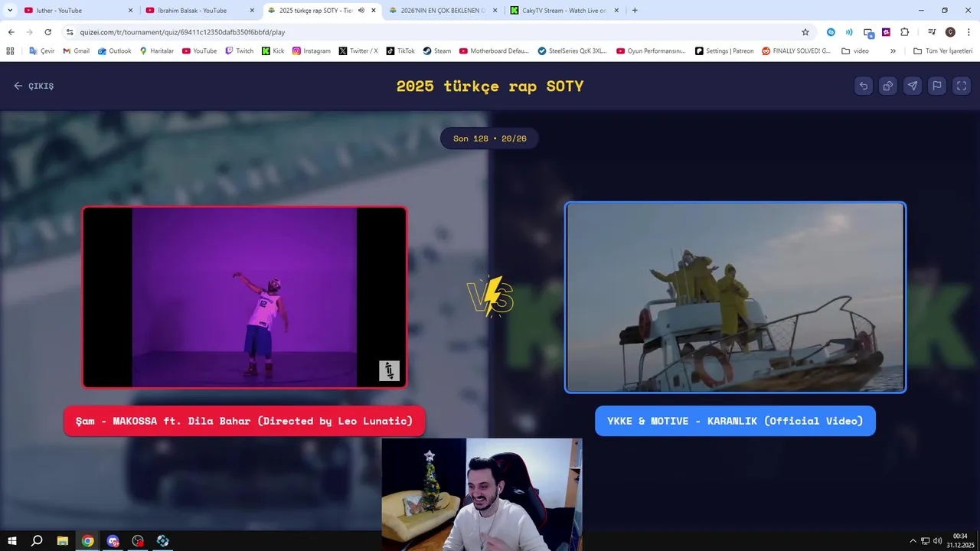Open a new browser tab
The image size is (980, 551).
[635, 11]
